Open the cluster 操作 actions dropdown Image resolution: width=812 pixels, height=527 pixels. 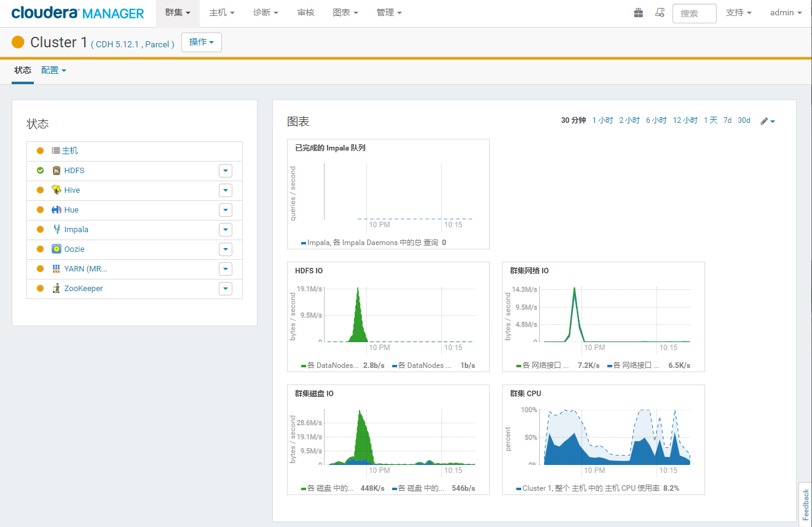[202, 42]
